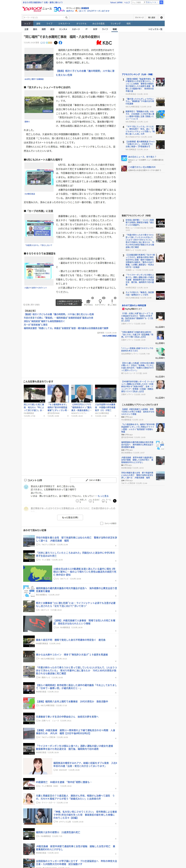Share the article on Facebook
This screenshot has width=186, height=868.
pos(60,43)
